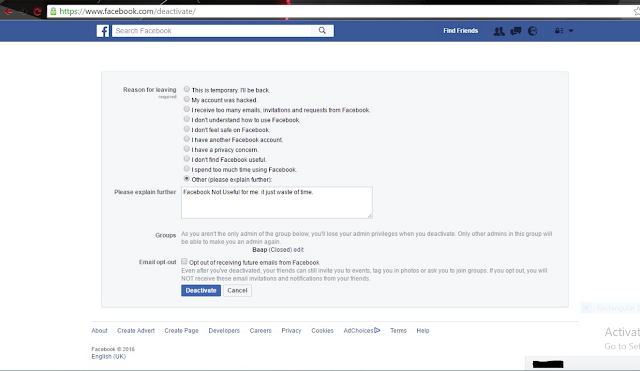
Task: Click the browser address bar URL
Action: (127, 11)
